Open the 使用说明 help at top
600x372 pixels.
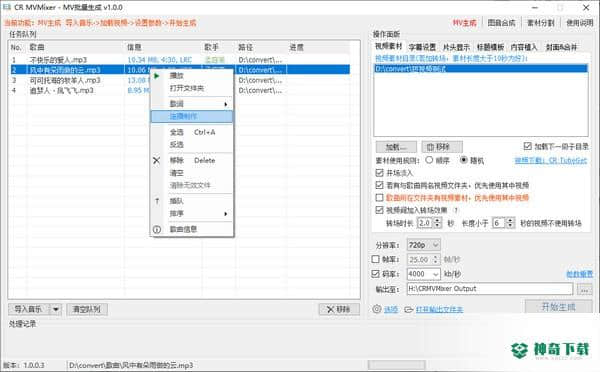[580, 23]
